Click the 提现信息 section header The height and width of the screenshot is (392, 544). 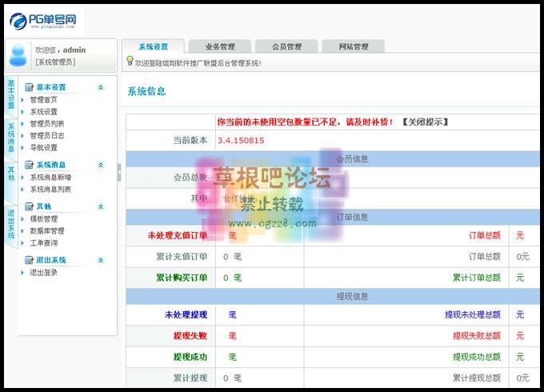[x=352, y=297]
